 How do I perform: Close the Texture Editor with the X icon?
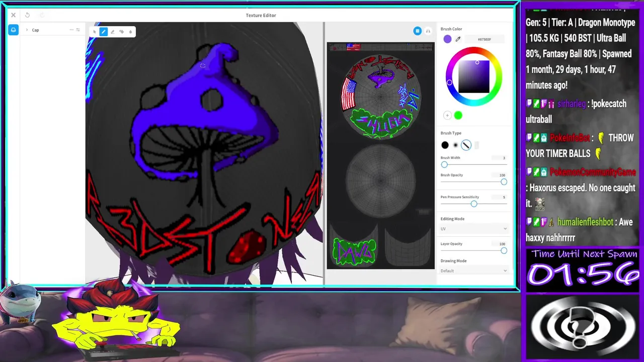(x=14, y=15)
